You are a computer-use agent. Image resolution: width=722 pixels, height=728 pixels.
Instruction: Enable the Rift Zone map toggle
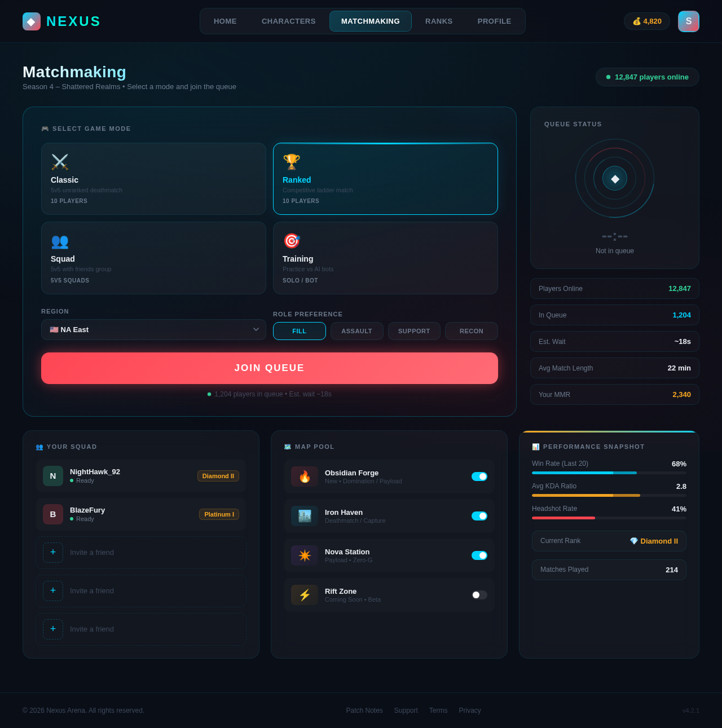(x=479, y=595)
